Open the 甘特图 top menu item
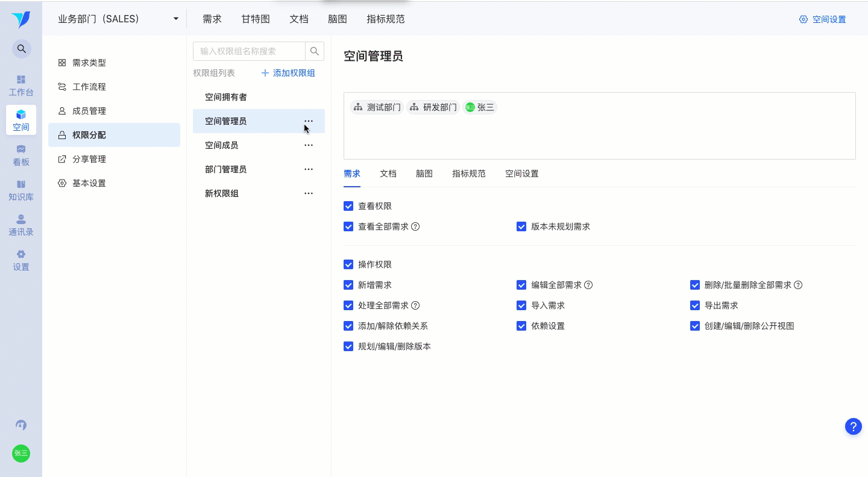 tap(256, 19)
